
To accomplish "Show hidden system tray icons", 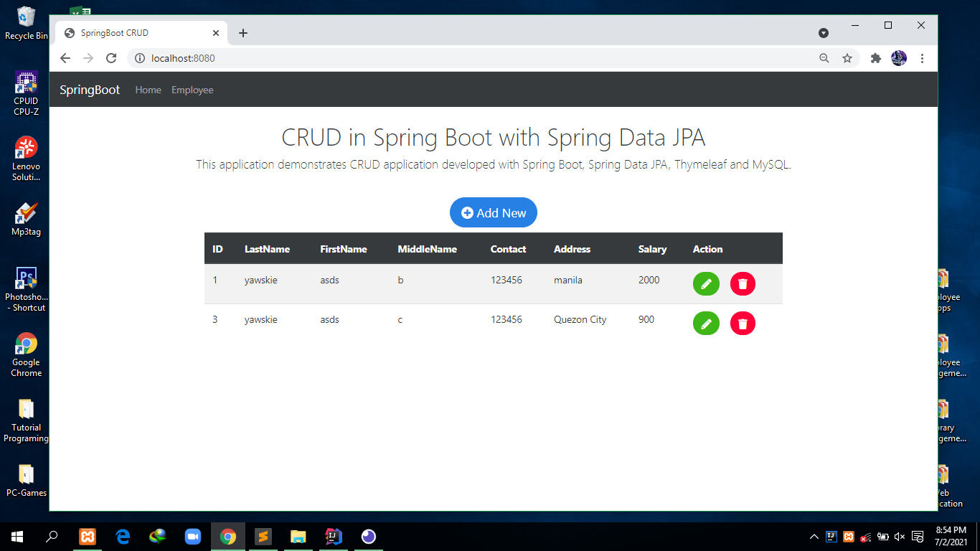I will click(x=814, y=537).
